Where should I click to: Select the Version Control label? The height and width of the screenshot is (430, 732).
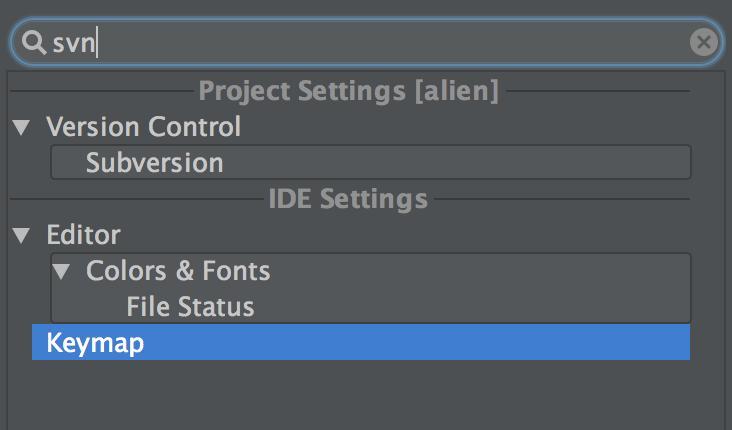(143, 127)
